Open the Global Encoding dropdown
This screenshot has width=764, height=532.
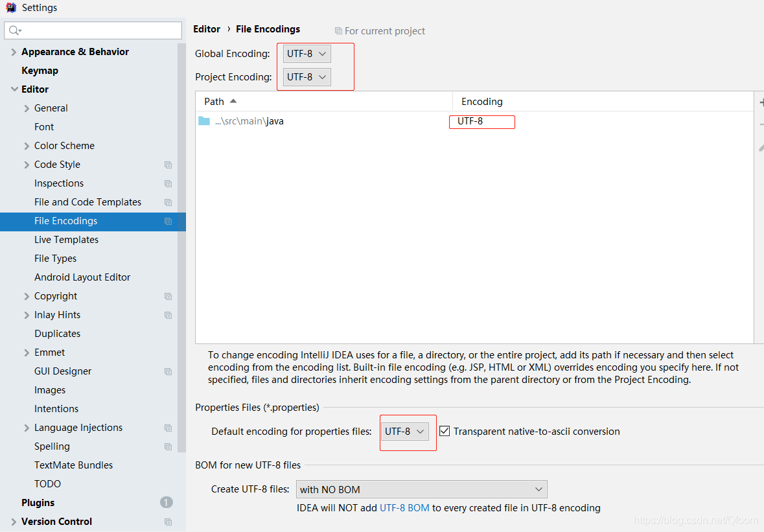(307, 54)
